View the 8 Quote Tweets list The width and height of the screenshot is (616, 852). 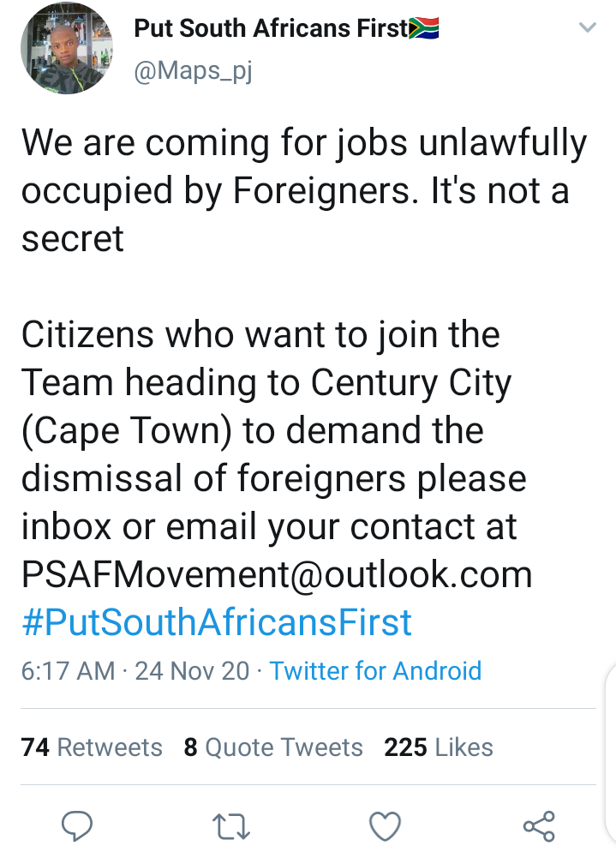(x=273, y=747)
